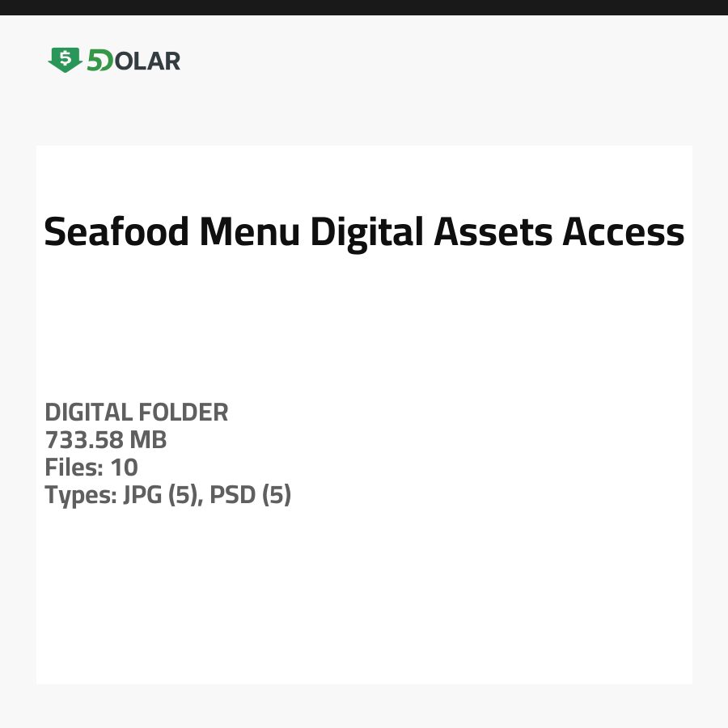728x728 pixels.
Task: Select the DIGITAL FOLDER label
Action: point(137,413)
